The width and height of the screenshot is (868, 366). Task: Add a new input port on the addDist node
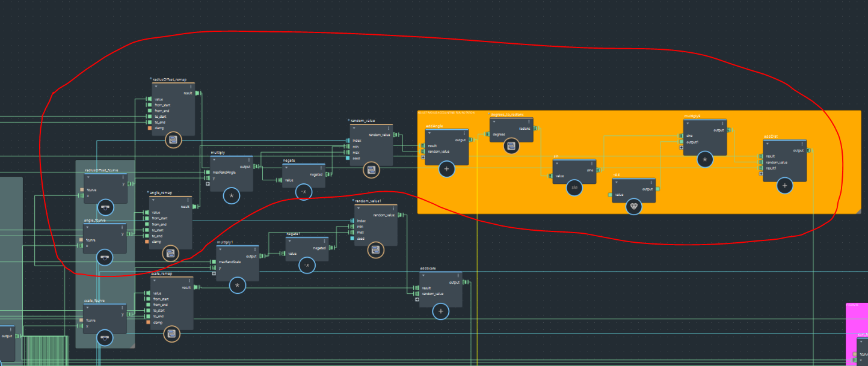click(761, 174)
